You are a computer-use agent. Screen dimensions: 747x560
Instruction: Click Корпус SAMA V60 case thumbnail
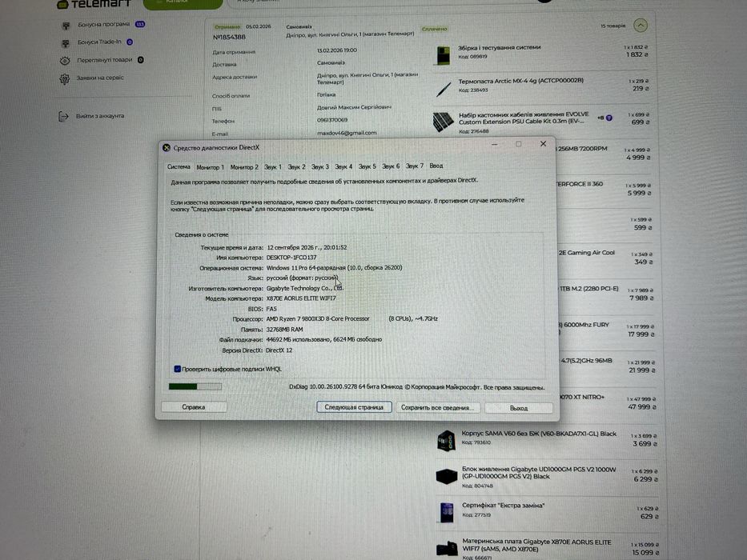tap(447, 441)
